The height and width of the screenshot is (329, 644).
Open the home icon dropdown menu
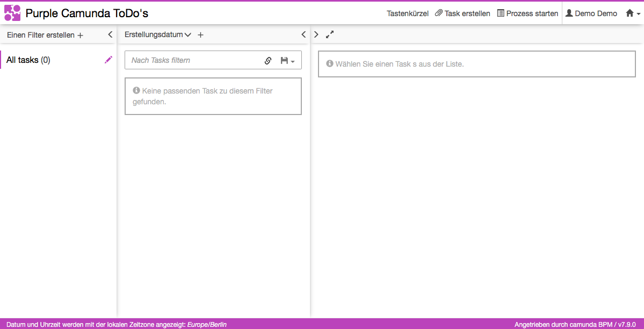pos(633,13)
